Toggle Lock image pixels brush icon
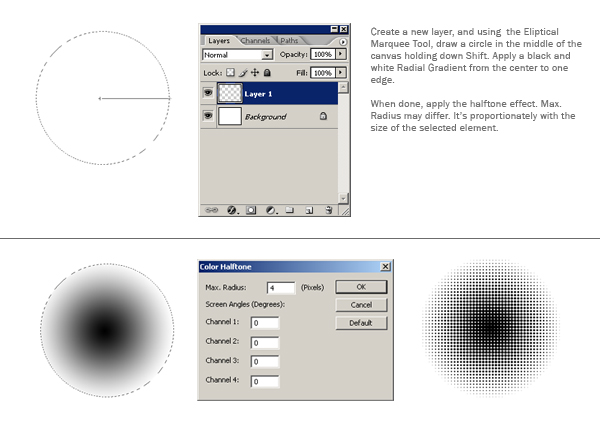The height and width of the screenshot is (429, 600). (x=243, y=72)
